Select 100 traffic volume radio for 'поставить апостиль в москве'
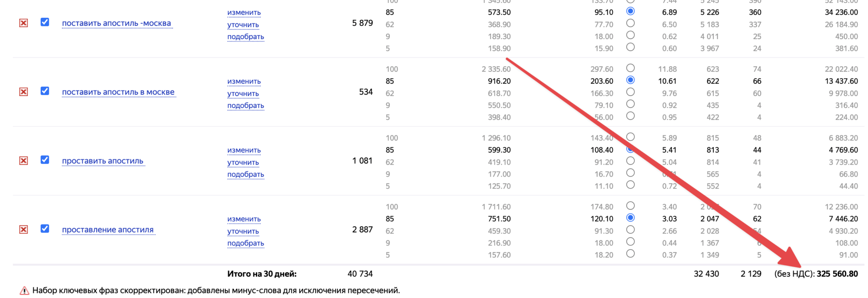Image resolution: width=868 pixels, height=298 pixels. (630, 68)
